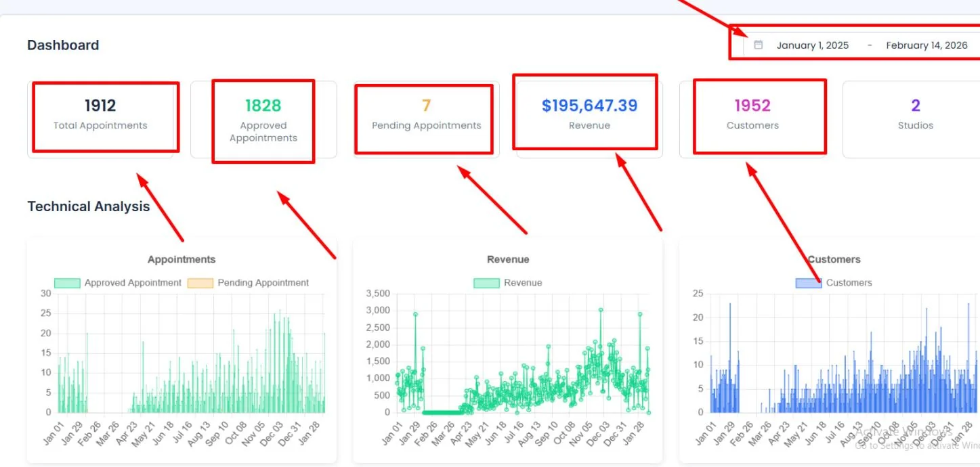Click the Appointments chart bar area

click(x=192, y=353)
